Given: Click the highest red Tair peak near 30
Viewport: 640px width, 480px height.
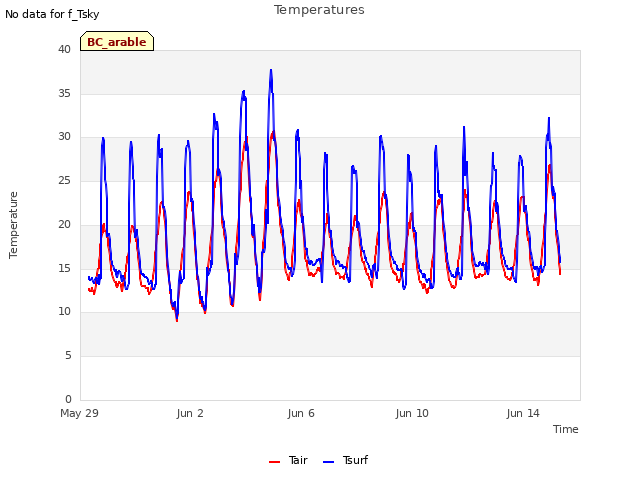Looking at the screenshot, I should point(273,132).
